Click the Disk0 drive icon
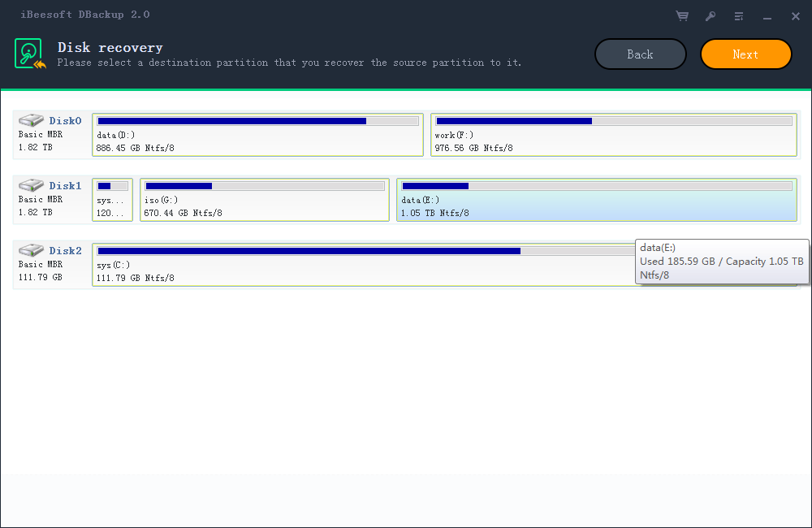Image resolution: width=812 pixels, height=528 pixels. [31, 120]
